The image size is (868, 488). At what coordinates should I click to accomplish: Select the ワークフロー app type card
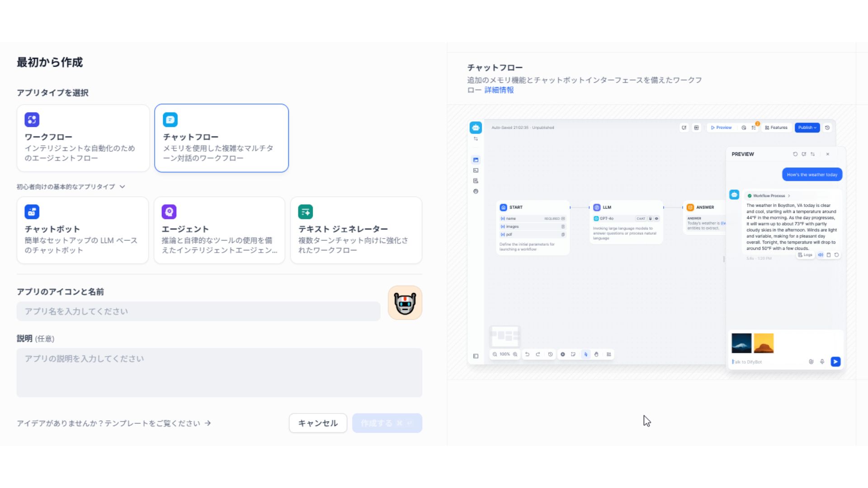(x=83, y=138)
